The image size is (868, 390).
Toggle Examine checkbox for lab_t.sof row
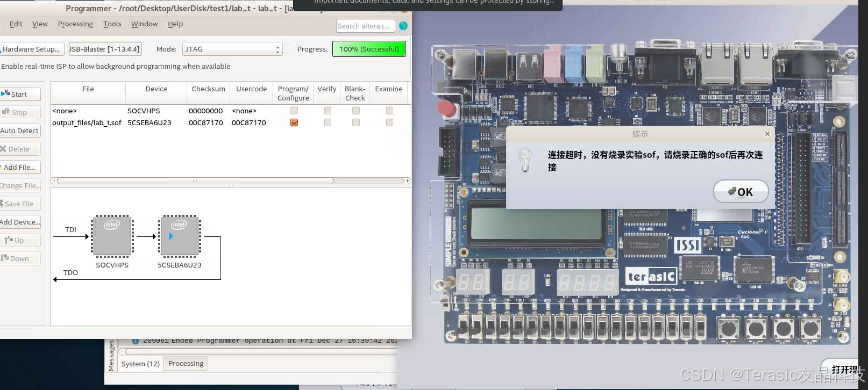389,122
